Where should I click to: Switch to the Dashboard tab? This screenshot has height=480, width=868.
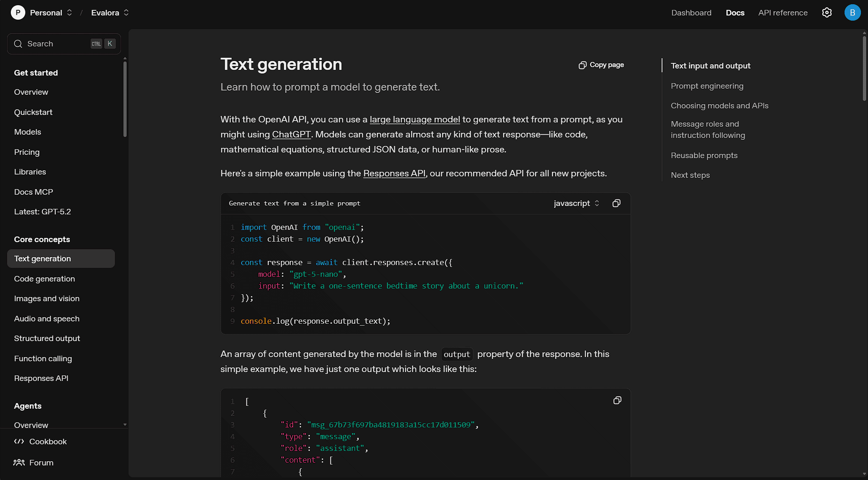691,13
